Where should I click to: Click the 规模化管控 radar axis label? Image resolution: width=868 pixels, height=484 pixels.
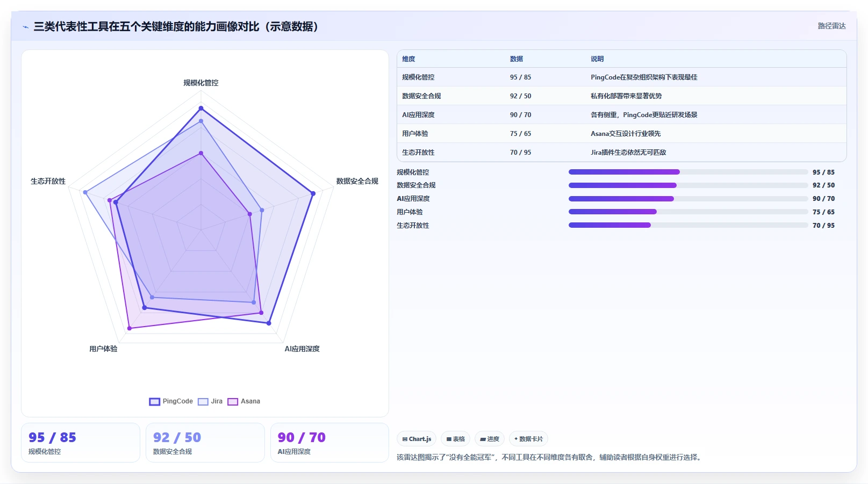point(201,83)
